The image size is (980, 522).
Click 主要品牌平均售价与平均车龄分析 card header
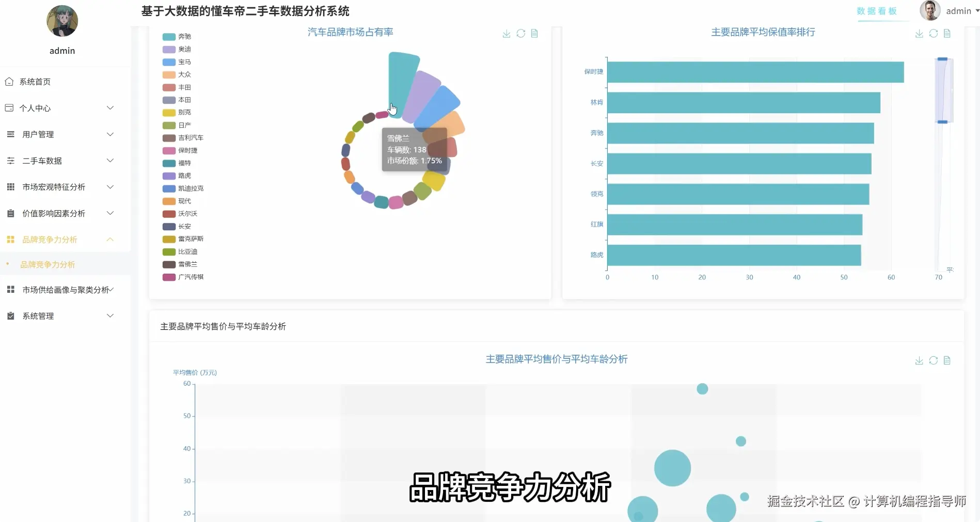(556, 326)
